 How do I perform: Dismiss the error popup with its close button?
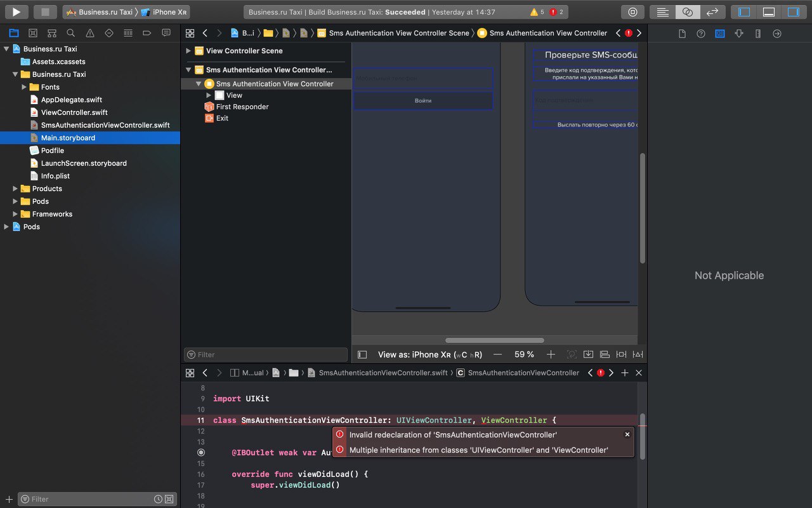click(627, 434)
